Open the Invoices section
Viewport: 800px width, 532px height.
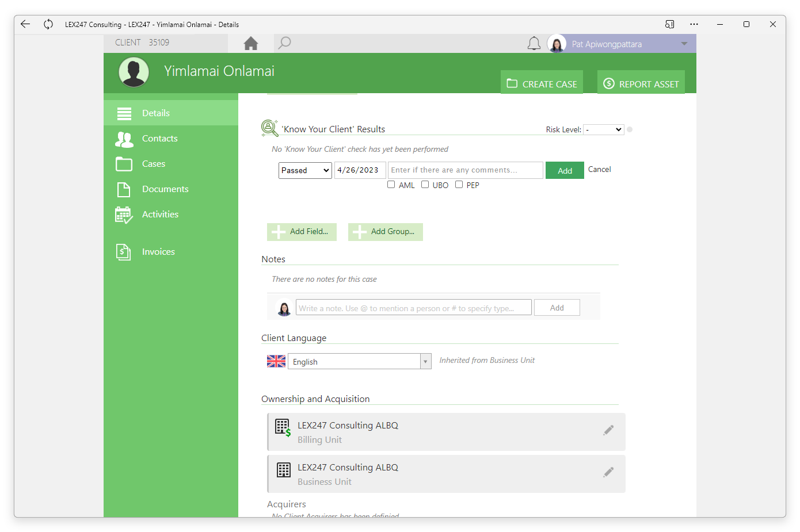point(171,251)
